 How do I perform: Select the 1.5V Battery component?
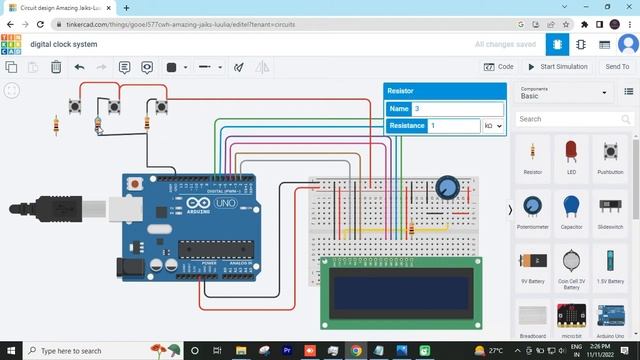610,268
